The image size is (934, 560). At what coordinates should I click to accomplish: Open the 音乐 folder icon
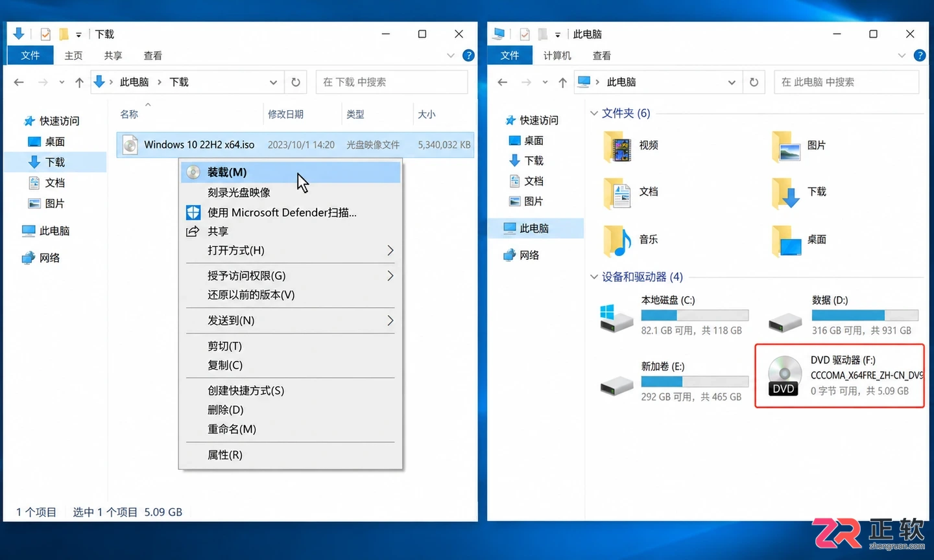point(617,240)
